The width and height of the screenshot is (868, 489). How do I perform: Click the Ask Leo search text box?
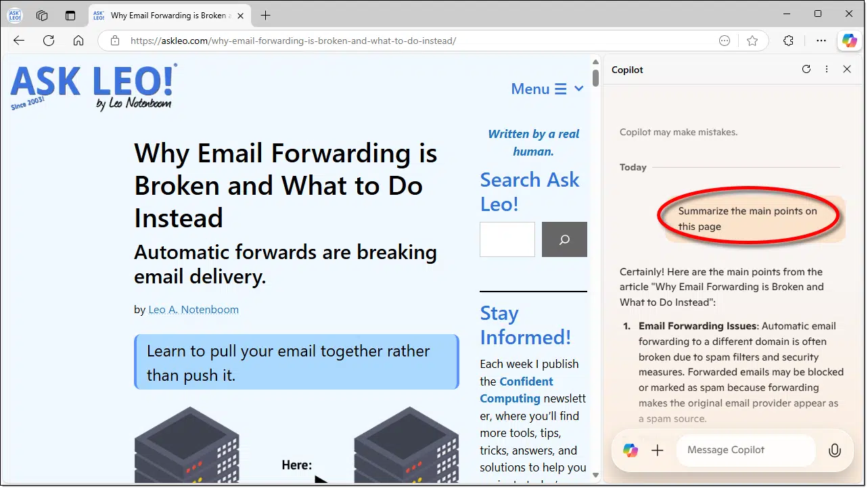(507, 239)
